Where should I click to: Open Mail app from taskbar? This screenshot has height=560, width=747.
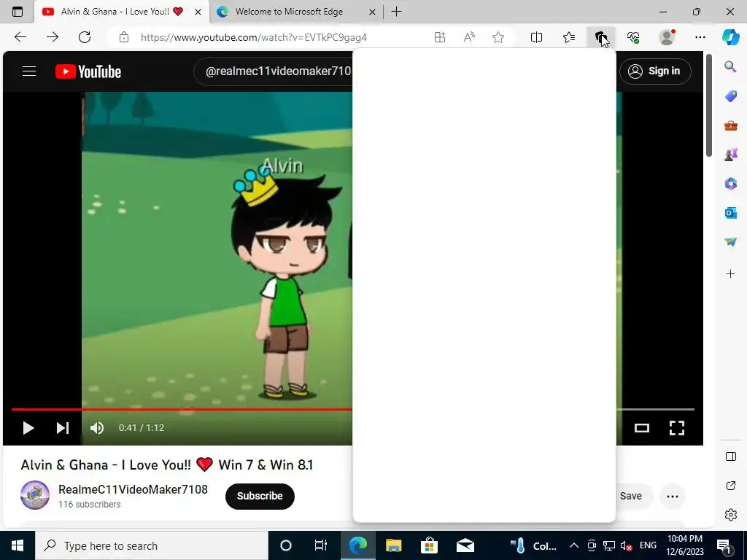465,545
